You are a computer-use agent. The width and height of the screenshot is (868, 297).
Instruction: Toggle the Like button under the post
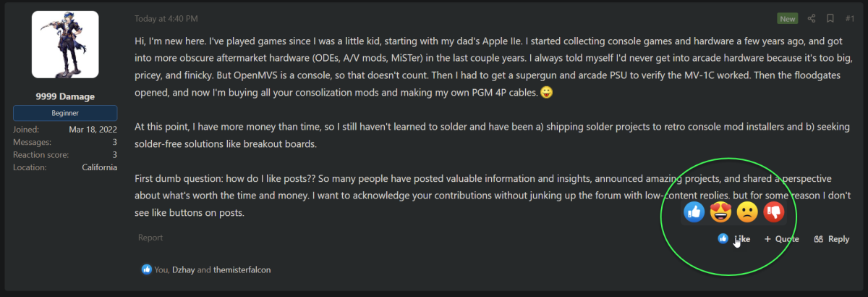click(x=734, y=238)
